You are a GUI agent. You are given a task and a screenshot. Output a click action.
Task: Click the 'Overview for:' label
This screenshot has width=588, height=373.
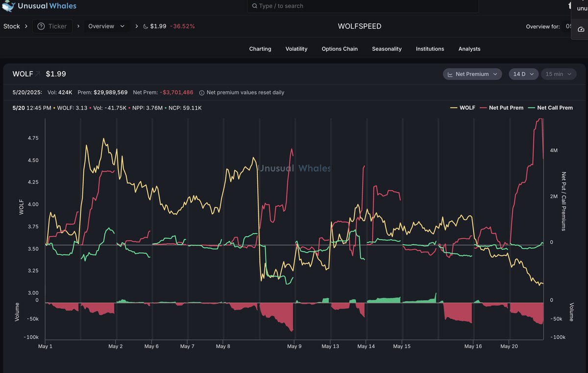[543, 26]
